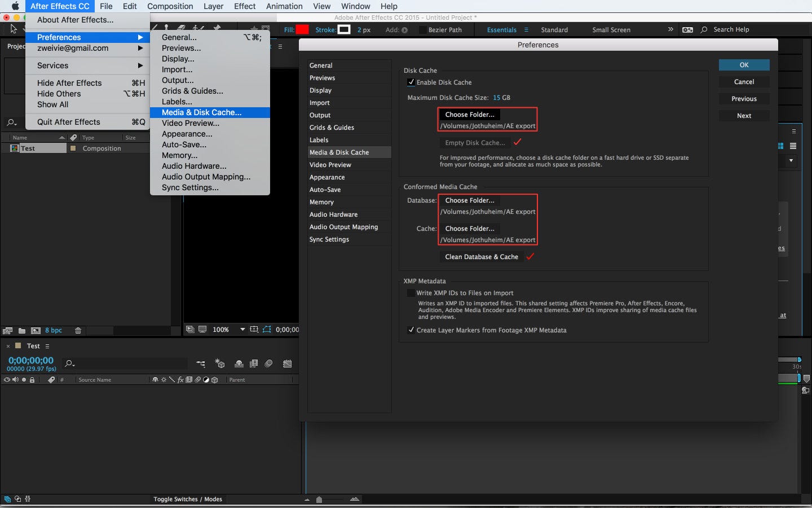Click Clean Database & Cache button

click(x=482, y=257)
